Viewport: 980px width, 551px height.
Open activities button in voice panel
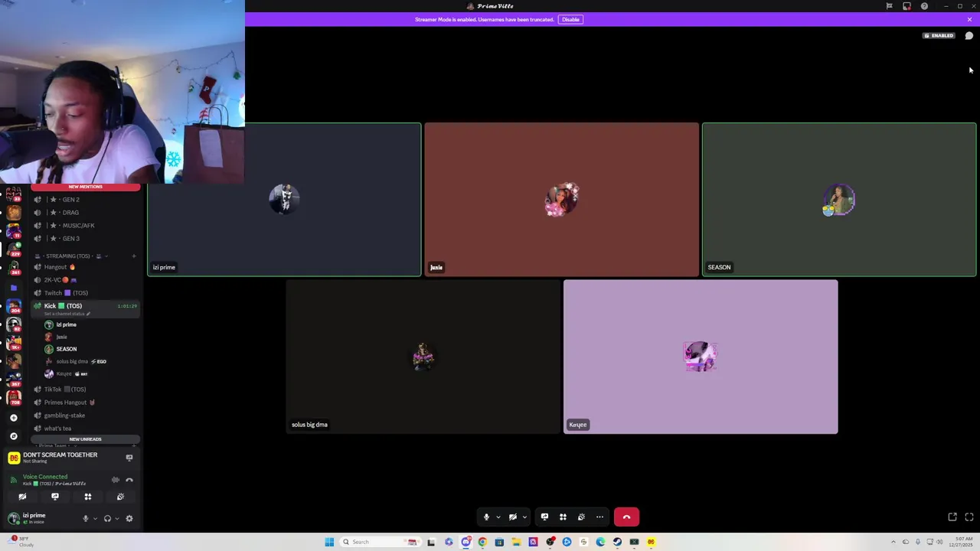(x=87, y=497)
